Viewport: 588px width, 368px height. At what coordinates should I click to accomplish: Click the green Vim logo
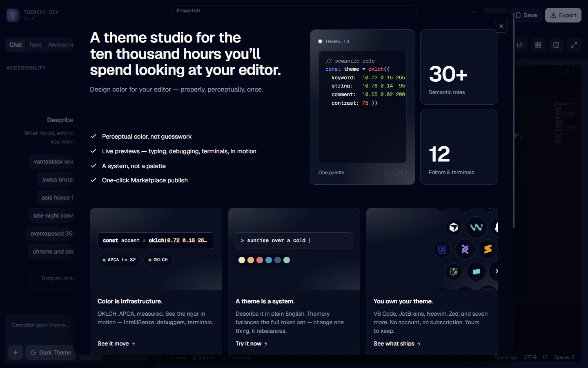pyautogui.click(x=453, y=272)
